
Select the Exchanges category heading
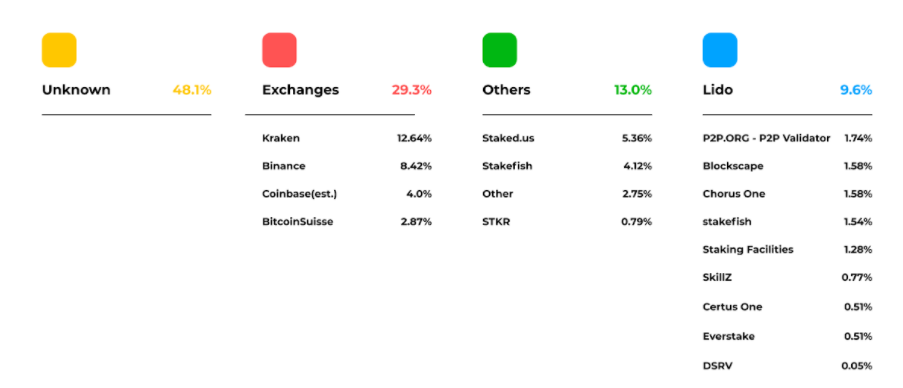pyautogui.click(x=301, y=90)
